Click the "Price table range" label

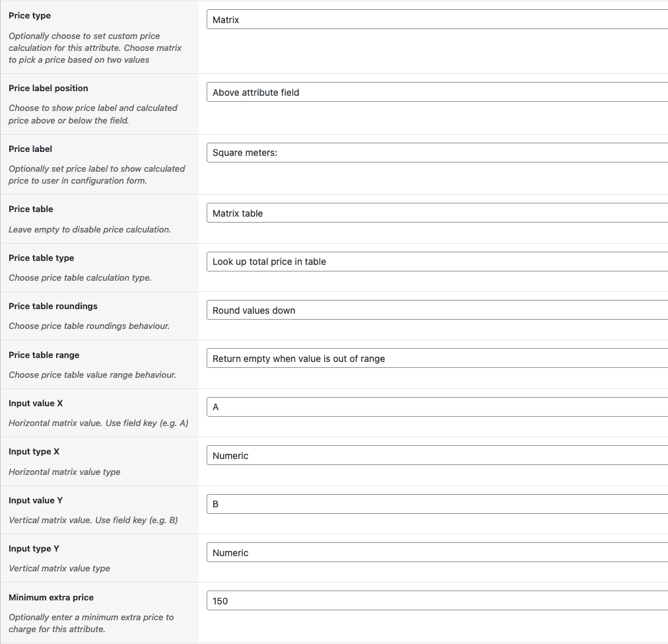[44, 355]
